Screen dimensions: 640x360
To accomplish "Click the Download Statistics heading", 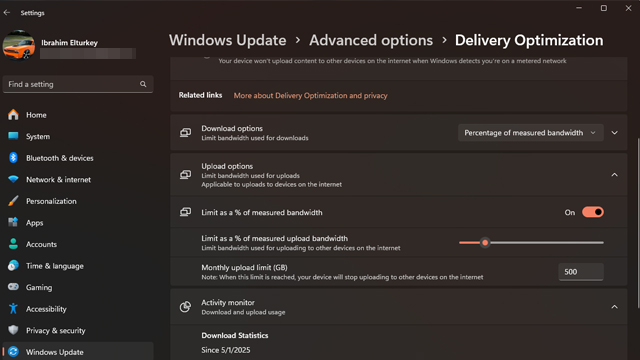I will point(235,336).
